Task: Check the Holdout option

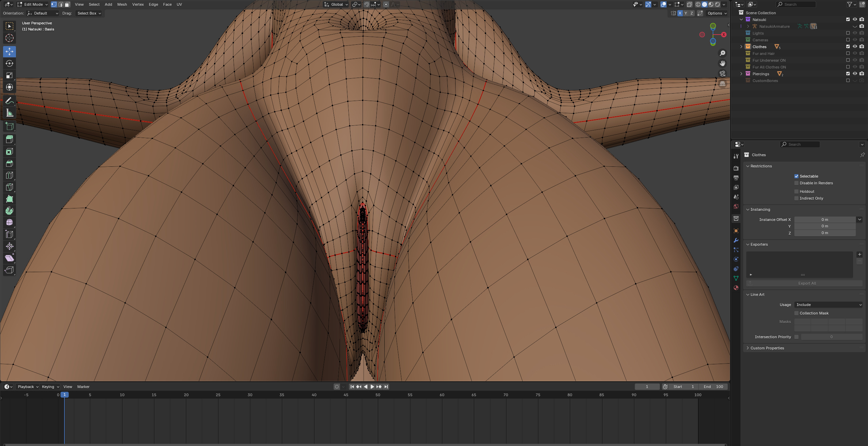Action: click(x=796, y=191)
